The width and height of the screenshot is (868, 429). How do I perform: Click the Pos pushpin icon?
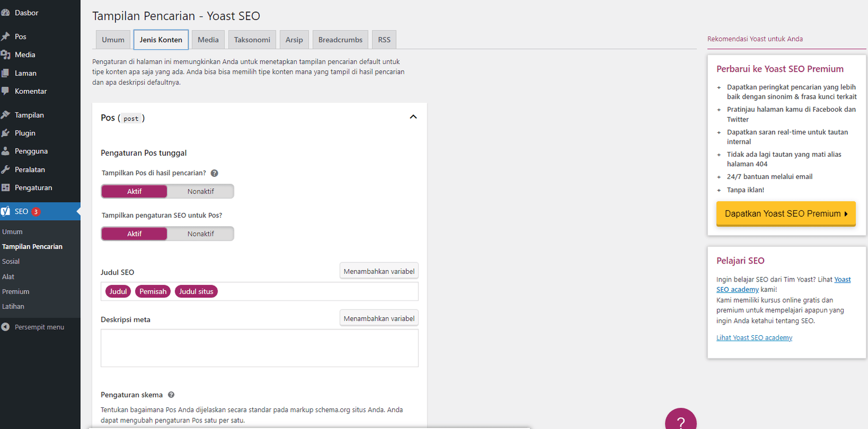5,36
